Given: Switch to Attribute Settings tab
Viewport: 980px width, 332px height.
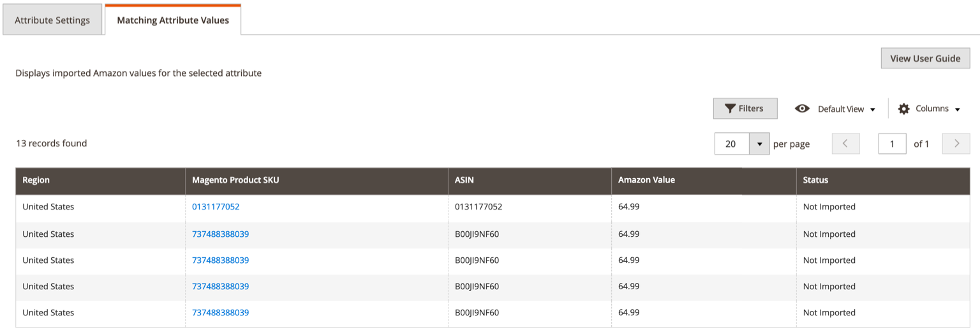Looking at the screenshot, I should pyautogui.click(x=52, y=20).
